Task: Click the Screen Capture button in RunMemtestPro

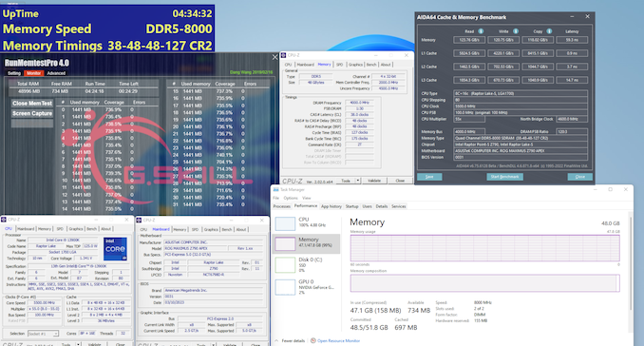Action: (32, 113)
